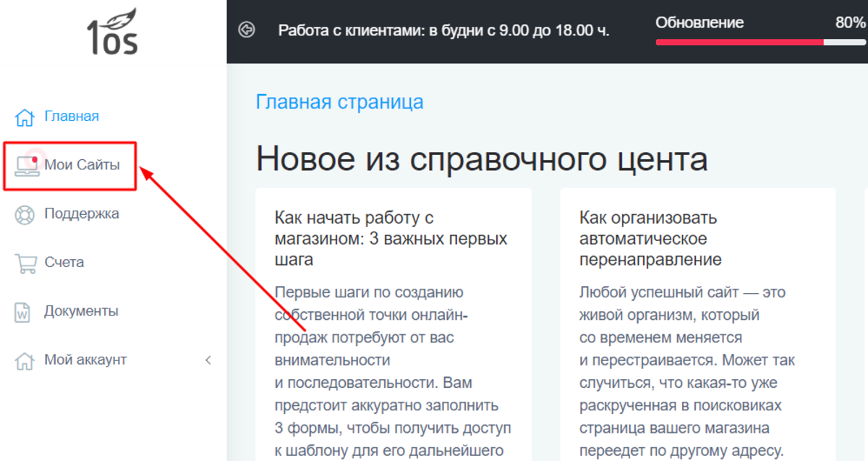
Task: Collapse sidebar with the circled arrow icon
Action: coord(247,30)
